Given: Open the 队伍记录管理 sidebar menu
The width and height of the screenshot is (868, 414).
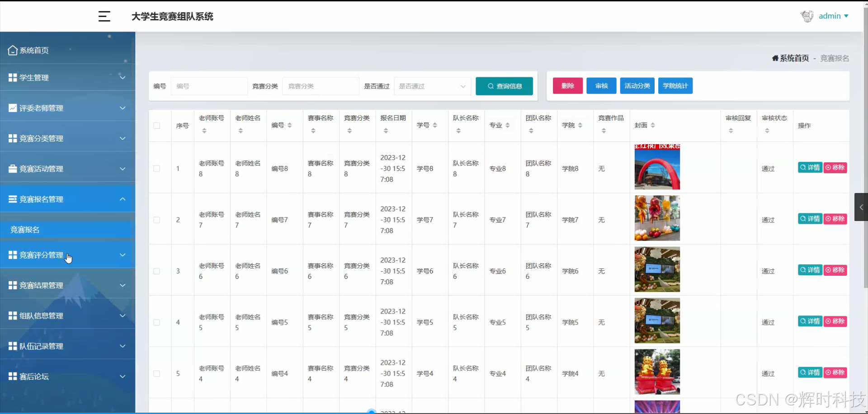Looking at the screenshot, I should (x=68, y=346).
